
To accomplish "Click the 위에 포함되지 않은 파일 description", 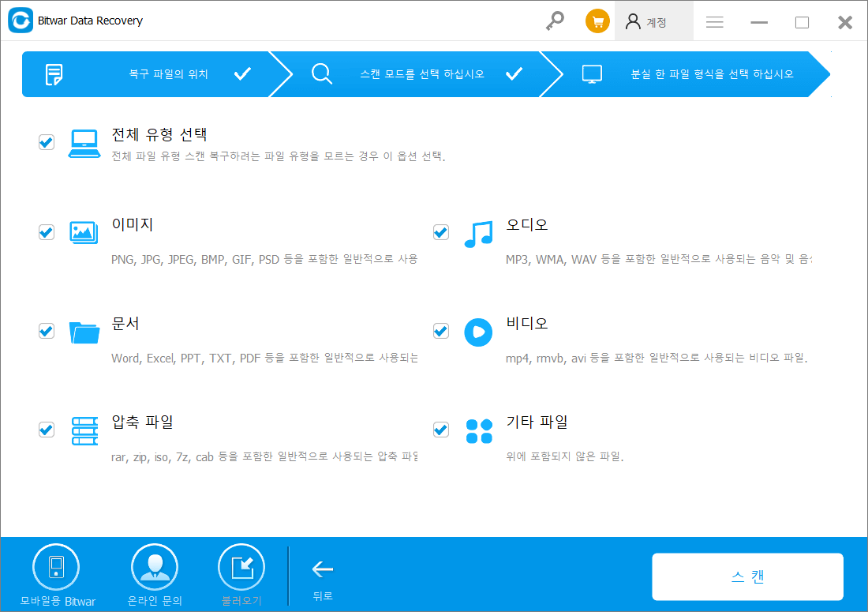I will tap(565, 457).
